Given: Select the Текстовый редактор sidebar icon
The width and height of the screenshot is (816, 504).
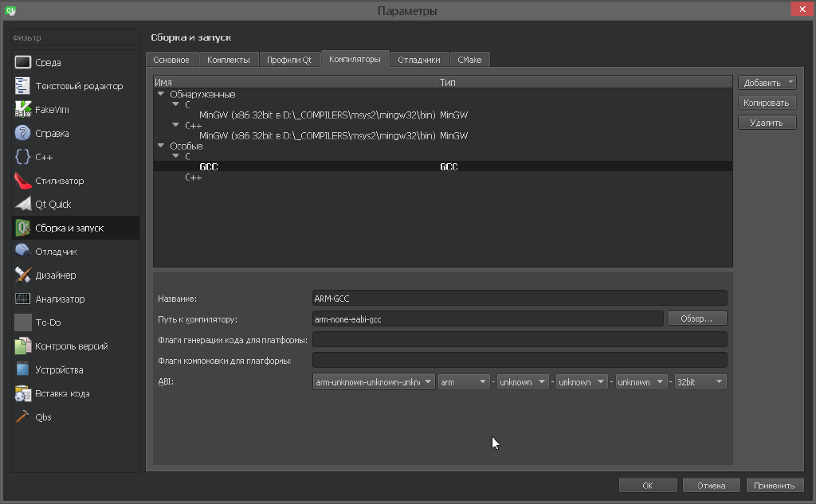Looking at the screenshot, I should tap(22, 86).
